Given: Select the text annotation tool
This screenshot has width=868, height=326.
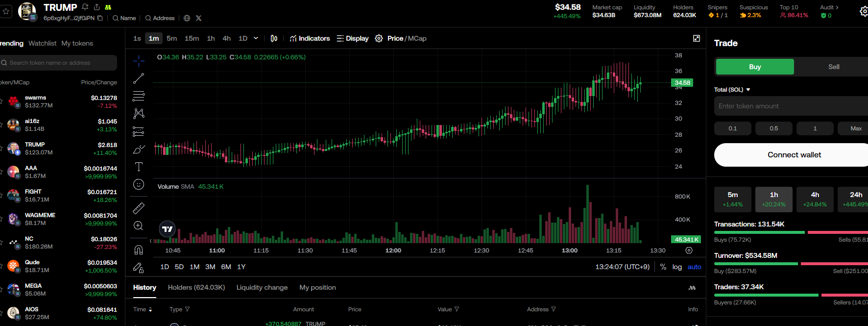Looking at the screenshot, I should (x=139, y=167).
